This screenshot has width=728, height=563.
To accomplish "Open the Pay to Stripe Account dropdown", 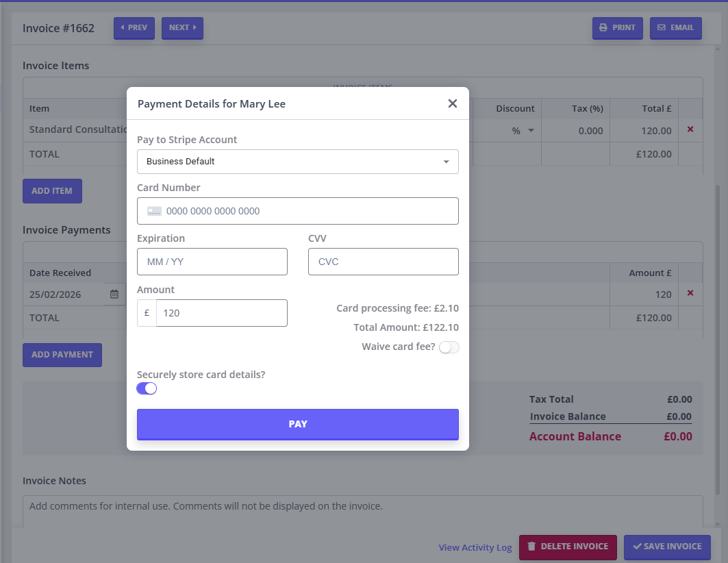I will (297, 162).
